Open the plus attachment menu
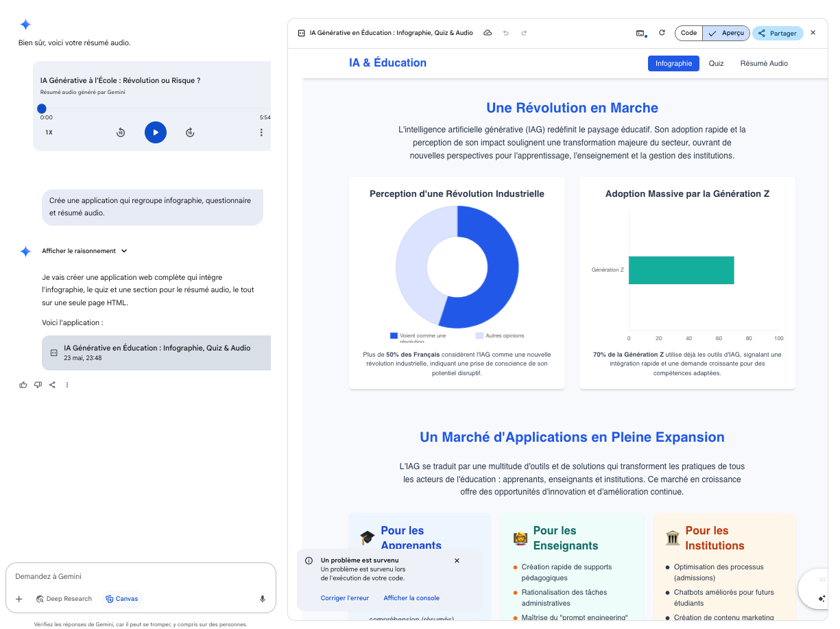This screenshot has width=840, height=629. tap(19, 599)
